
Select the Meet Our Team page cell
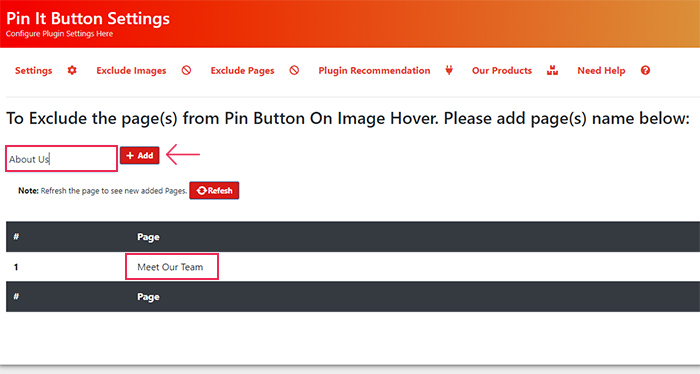tap(170, 267)
